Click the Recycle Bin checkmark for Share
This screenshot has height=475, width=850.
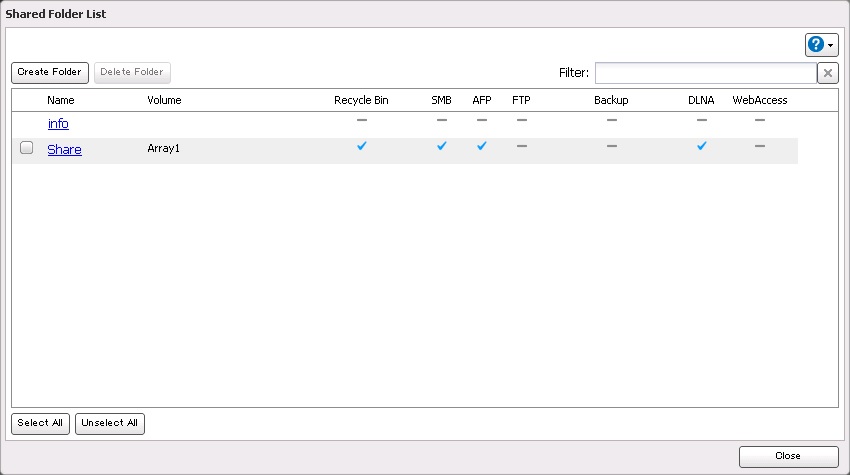[362, 146]
